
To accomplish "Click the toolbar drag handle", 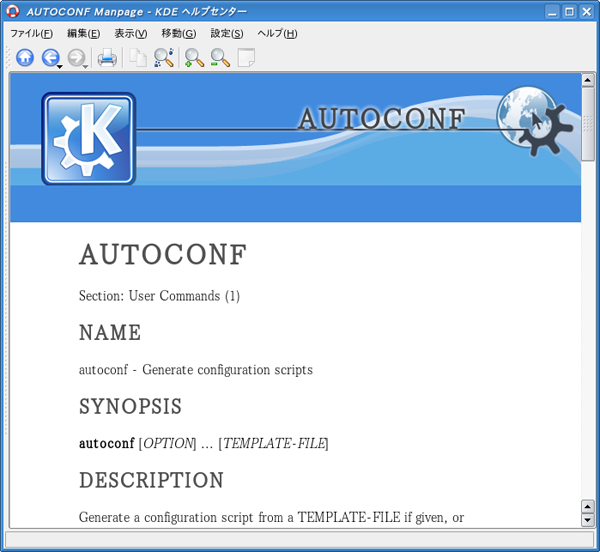I will 7,57.
